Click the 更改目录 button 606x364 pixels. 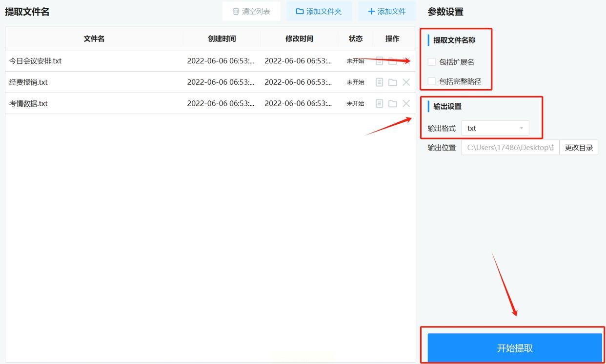pyautogui.click(x=579, y=148)
